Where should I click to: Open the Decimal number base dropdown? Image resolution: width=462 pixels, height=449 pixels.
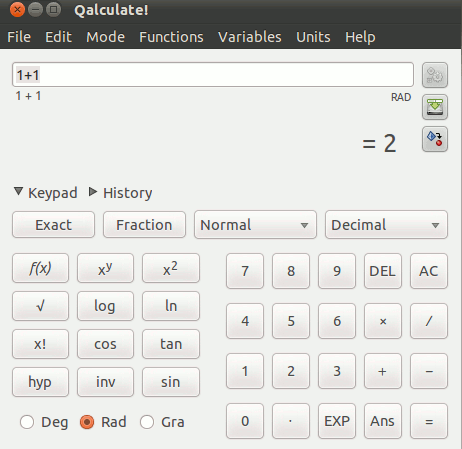(x=386, y=225)
